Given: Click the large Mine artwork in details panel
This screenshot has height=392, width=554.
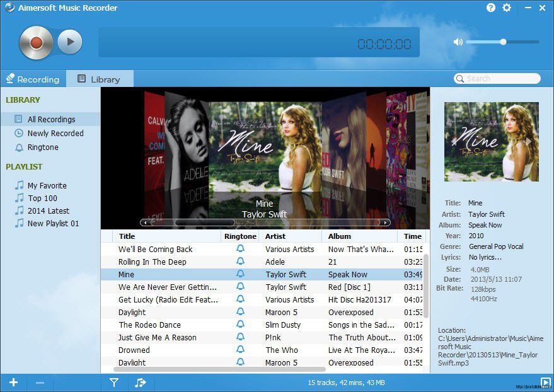Looking at the screenshot, I should [491, 142].
